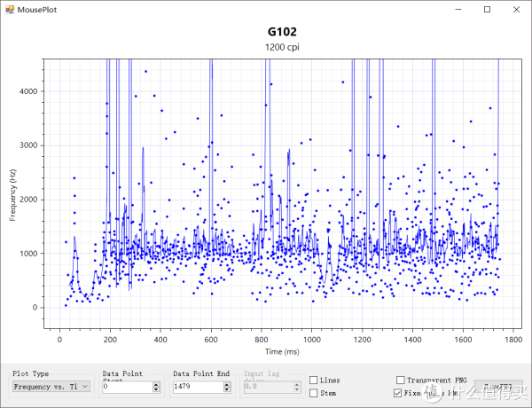This screenshot has height=408, width=532.
Task: Uncheck the Fixed-size checkbox
Action: [x=399, y=392]
